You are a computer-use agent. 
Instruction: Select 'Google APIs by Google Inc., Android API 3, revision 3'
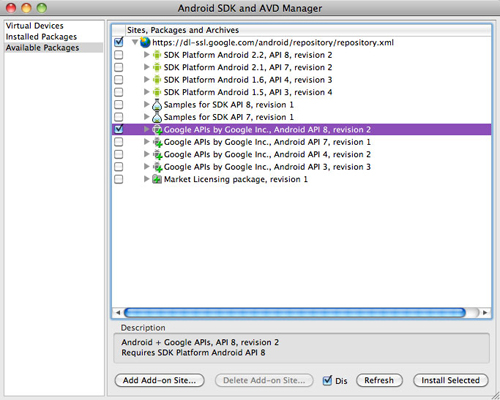click(x=267, y=167)
